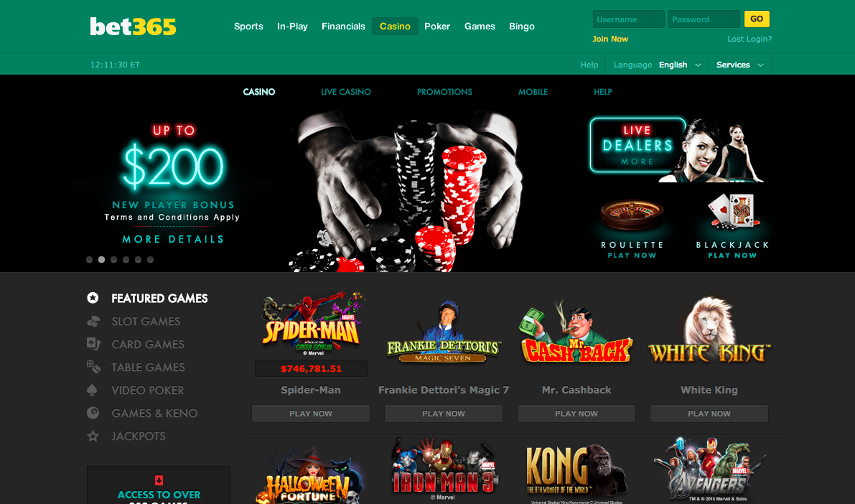Click the Featured Games star icon
The width and height of the screenshot is (855, 504).
[93, 298]
